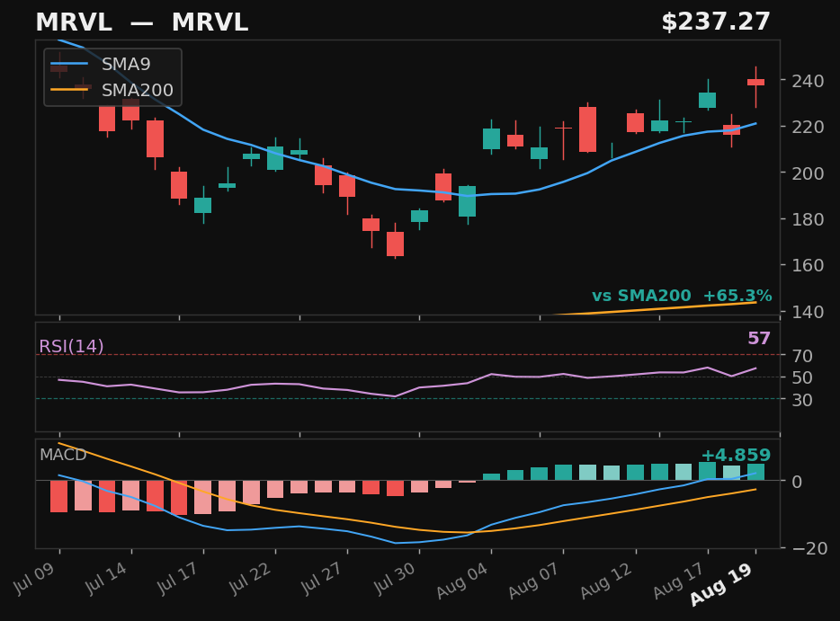Click the $237.27 price label
Viewport: 840px width, 621px height.
point(716,22)
